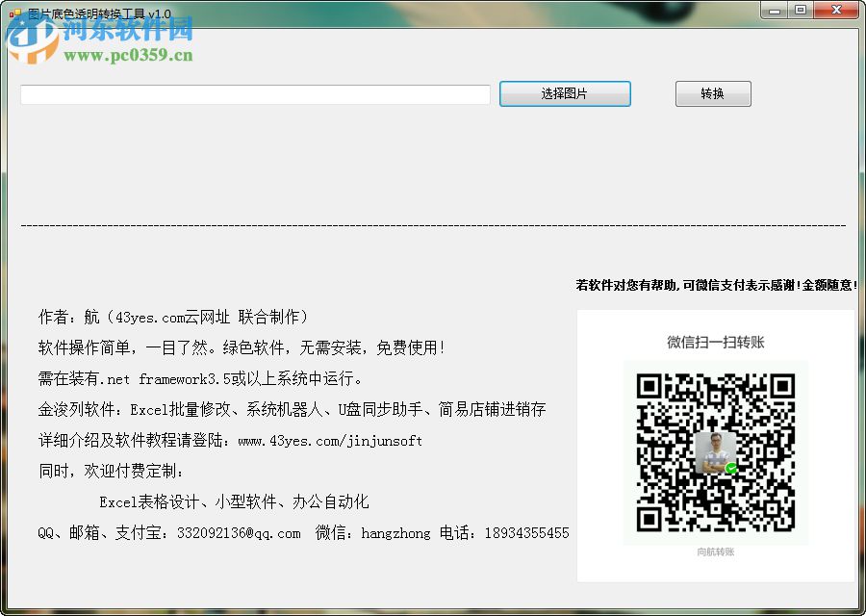Screen dimensions: 866x616
Task: Click the application icon in the title bar
Action: [x=15, y=10]
